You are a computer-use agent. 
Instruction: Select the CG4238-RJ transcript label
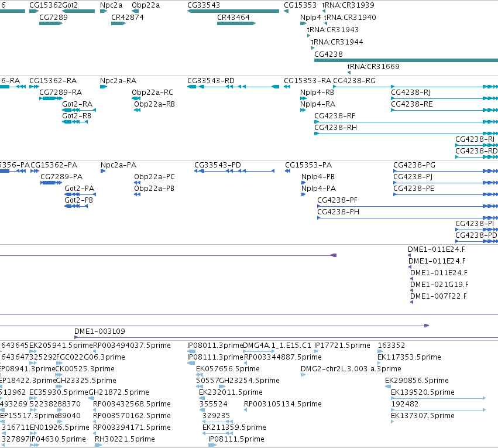(411, 93)
